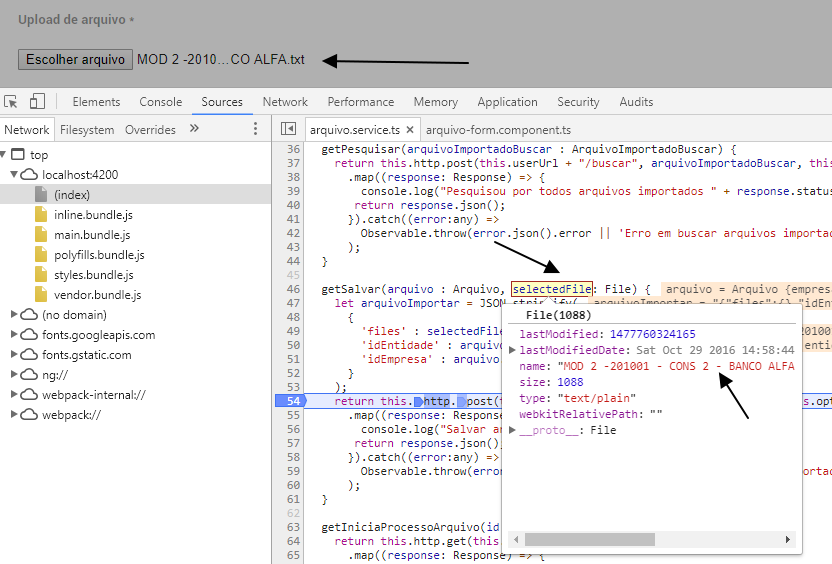Toggle the navigator sidebar pane icon
The image size is (832, 564).
point(288,128)
